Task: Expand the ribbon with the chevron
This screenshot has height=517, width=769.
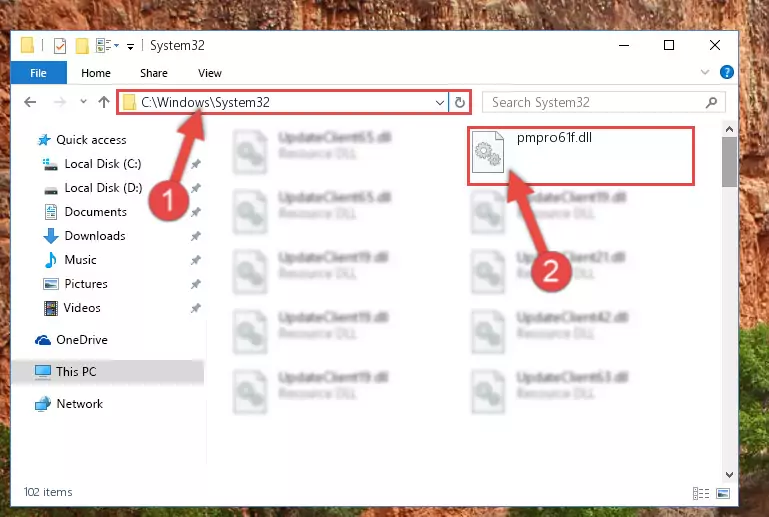Action: [705, 73]
